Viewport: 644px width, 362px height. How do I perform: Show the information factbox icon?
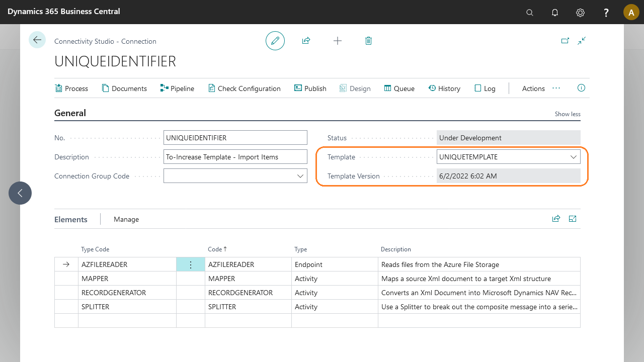tap(581, 88)
